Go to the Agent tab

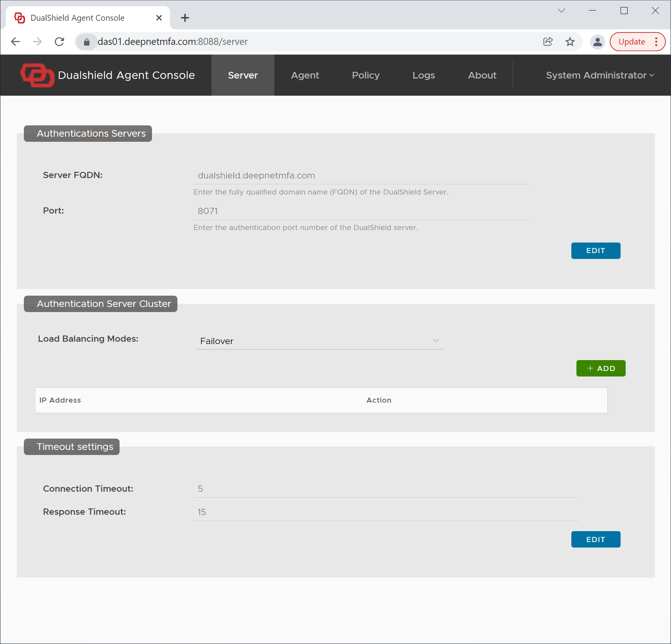tap(305, 75)
